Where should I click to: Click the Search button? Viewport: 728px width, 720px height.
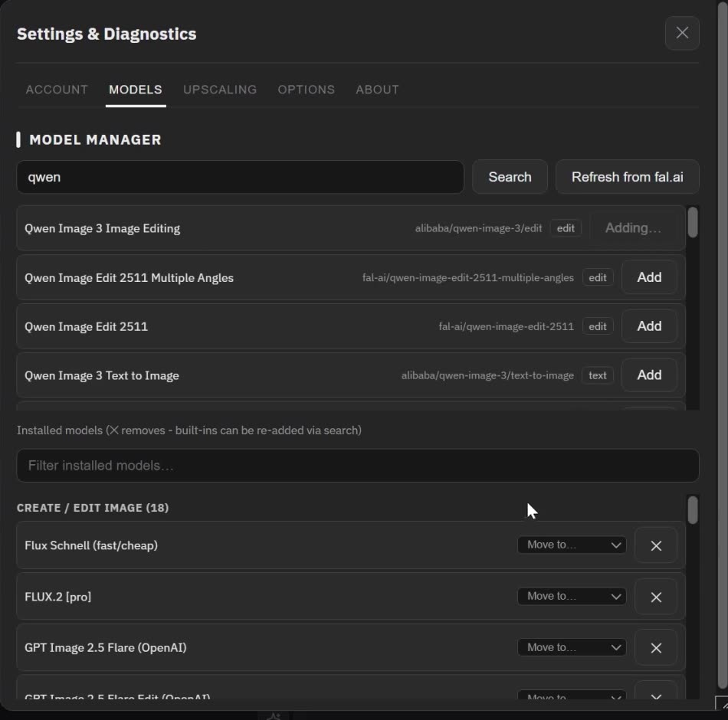point(510,177)
